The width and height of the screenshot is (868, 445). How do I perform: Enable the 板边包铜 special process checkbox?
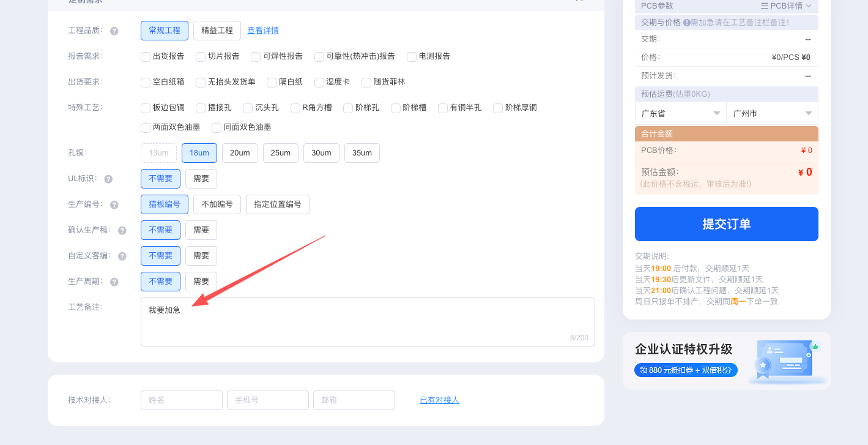click(146, 108)
